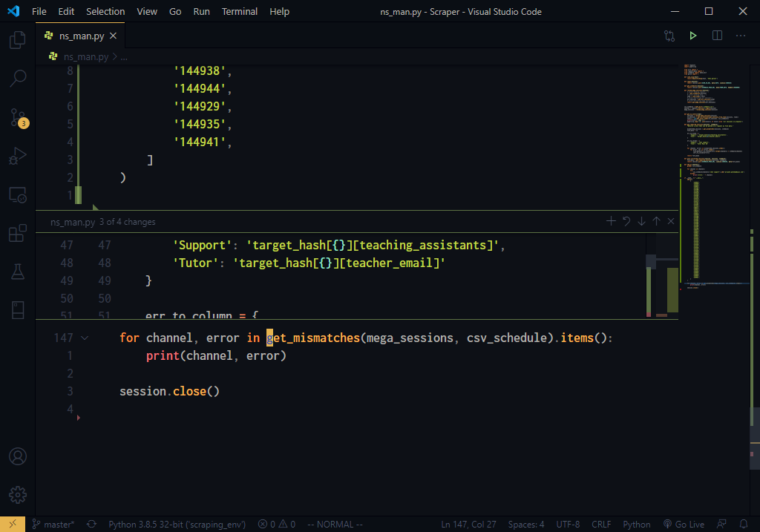Open the Selection menu
760x532 pixels.
point(105,12)
